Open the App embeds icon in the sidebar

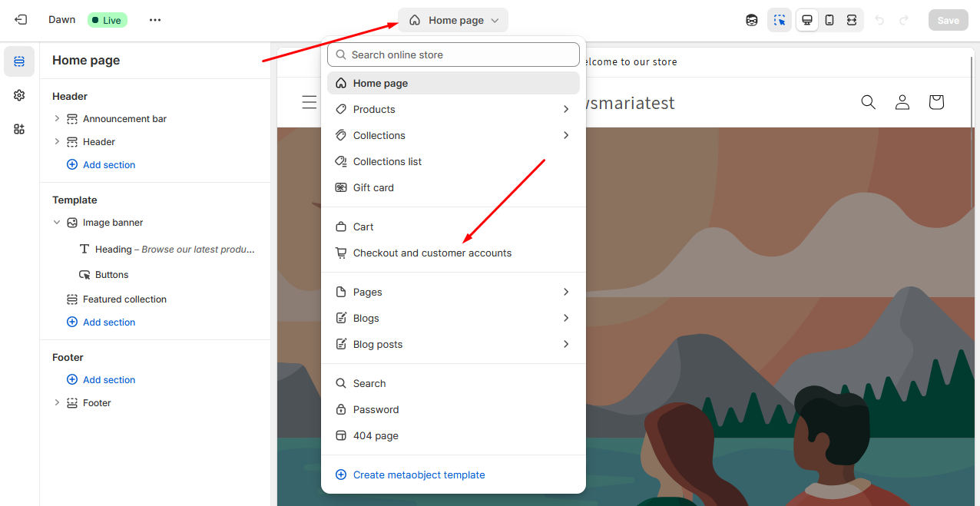19,129
